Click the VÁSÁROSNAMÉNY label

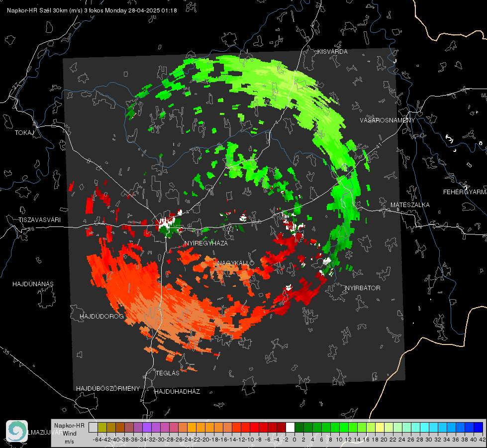(388, 120)
